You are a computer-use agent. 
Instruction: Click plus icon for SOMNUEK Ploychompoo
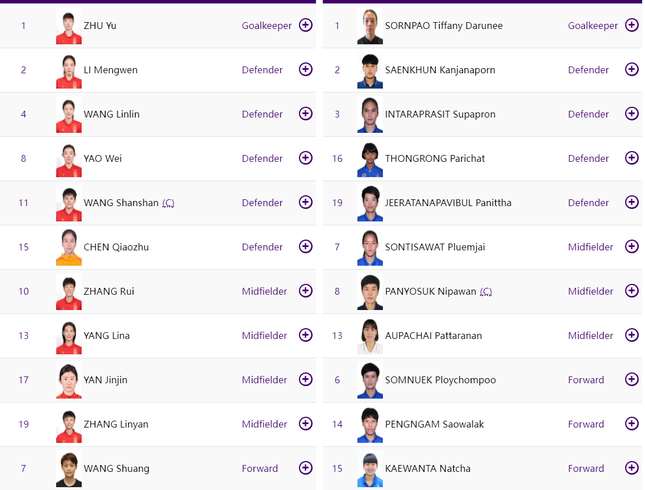tap(631, 379)
